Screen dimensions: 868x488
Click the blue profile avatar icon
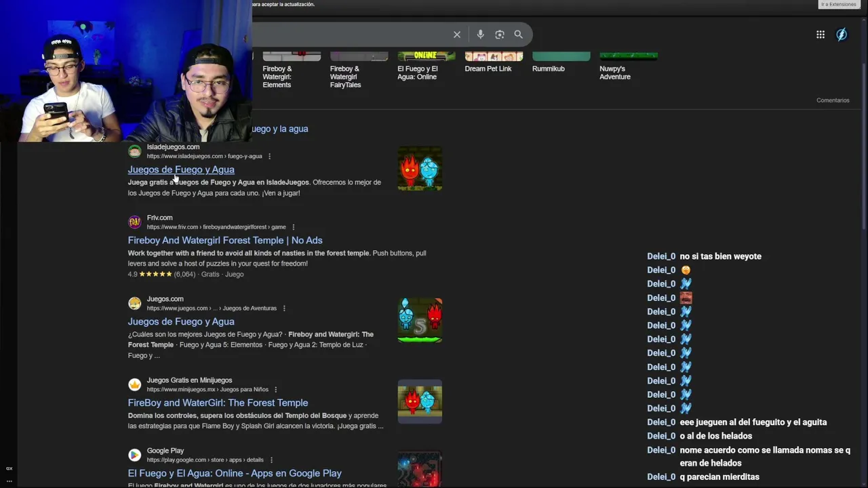842,35
